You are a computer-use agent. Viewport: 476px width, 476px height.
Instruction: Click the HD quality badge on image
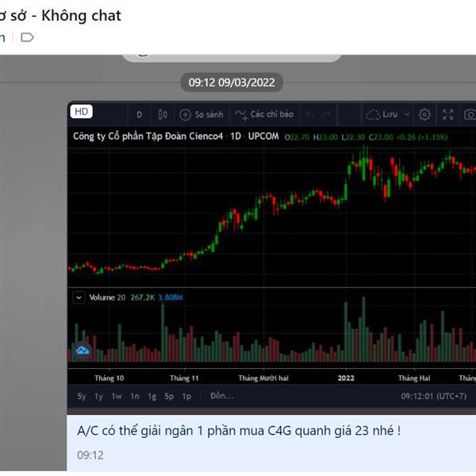point(81,112)
